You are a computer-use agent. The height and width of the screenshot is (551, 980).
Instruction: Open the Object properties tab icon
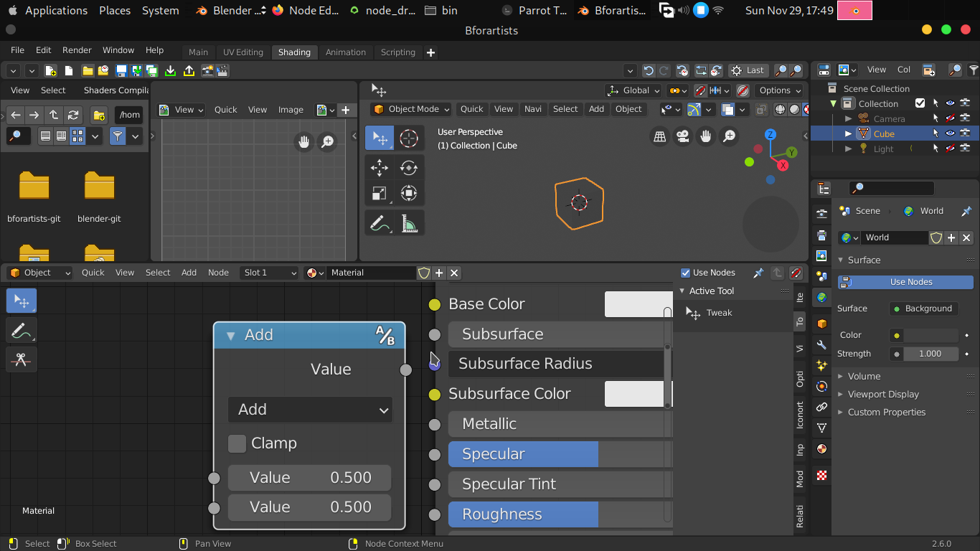[x=821, y=324]
